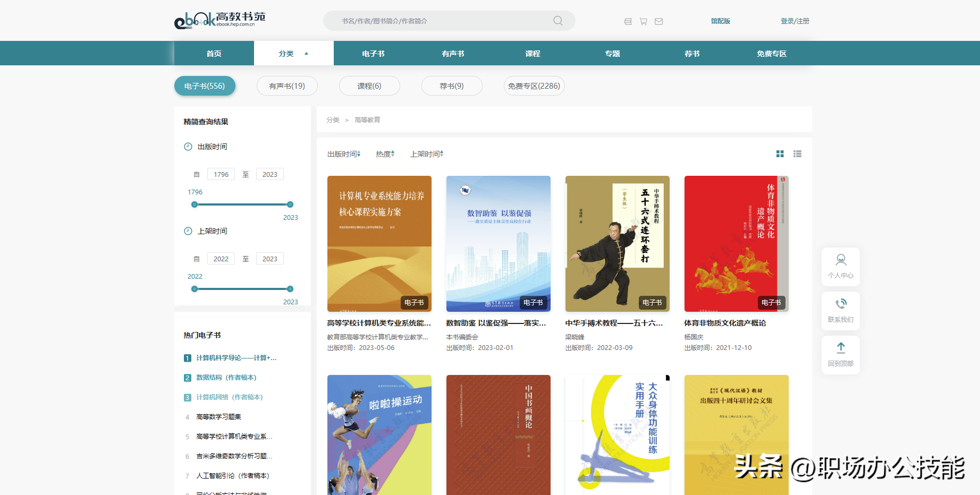Switch to grid view layout

780,154
